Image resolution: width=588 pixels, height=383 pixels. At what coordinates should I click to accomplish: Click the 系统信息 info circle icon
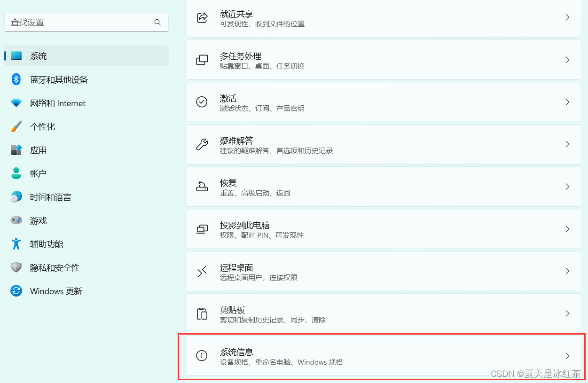(202, 356)
